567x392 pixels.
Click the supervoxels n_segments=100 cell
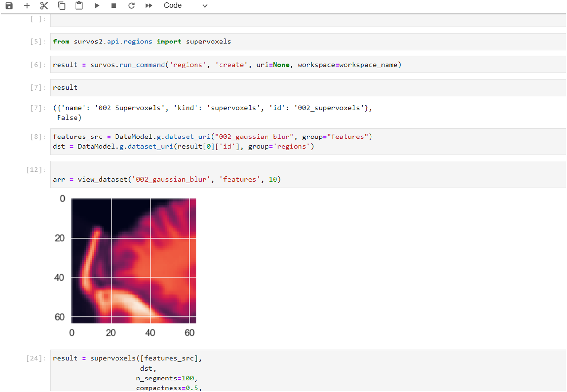pos(307,371)
